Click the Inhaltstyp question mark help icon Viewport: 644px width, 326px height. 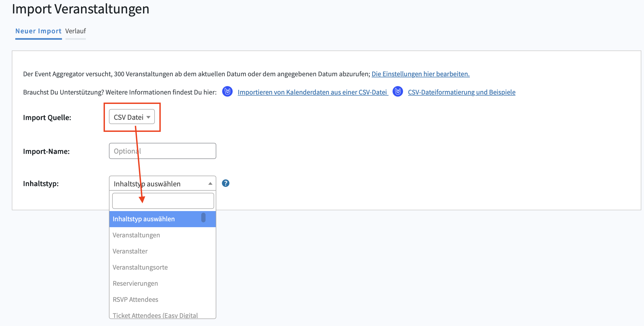tap(226, 183)
